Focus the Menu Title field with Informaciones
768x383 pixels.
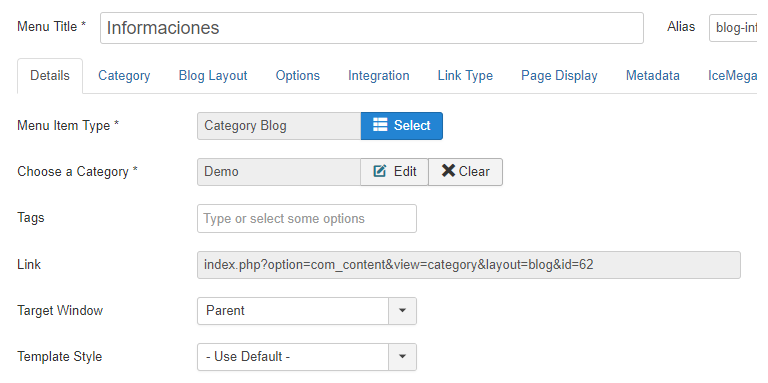[372, 28]
